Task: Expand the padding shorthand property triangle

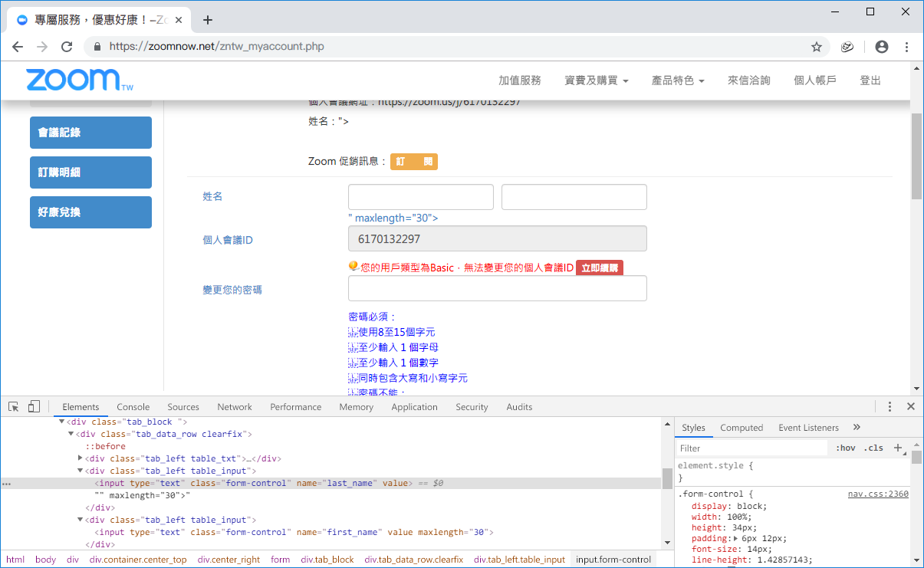Action: pos(737,539)
